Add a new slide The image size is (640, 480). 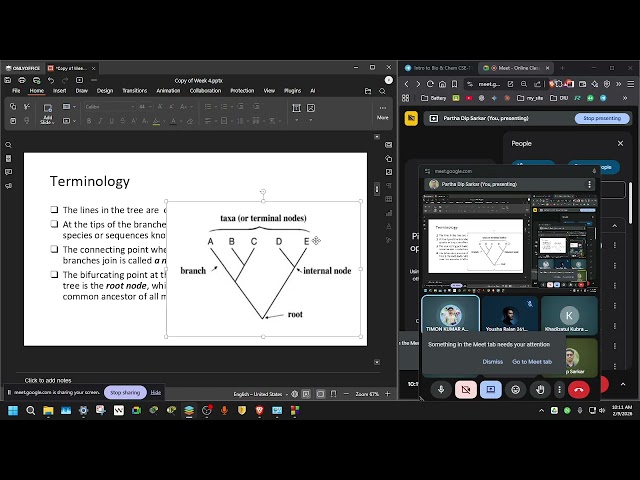pos(48,113)
